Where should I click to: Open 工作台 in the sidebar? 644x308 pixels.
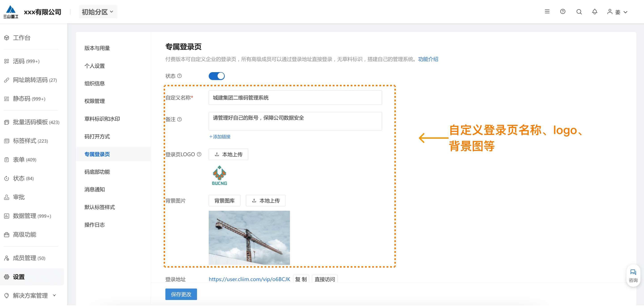(21, 38)
